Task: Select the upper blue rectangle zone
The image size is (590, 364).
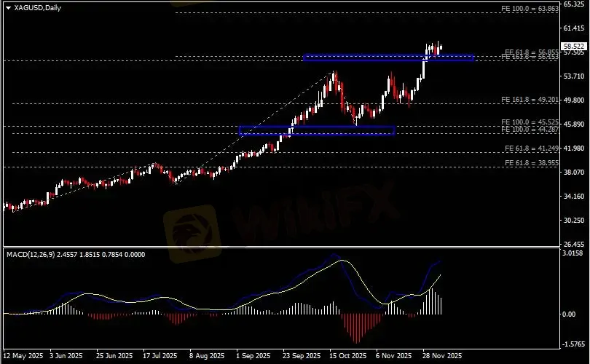Action: [x=388, y=58]
